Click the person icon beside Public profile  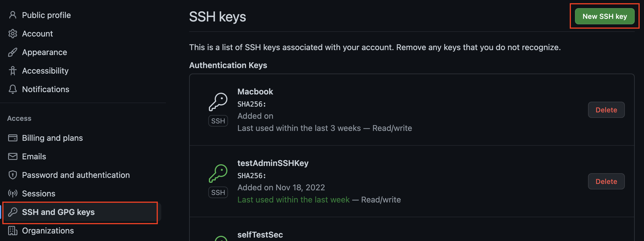click(x=13, y=15)
